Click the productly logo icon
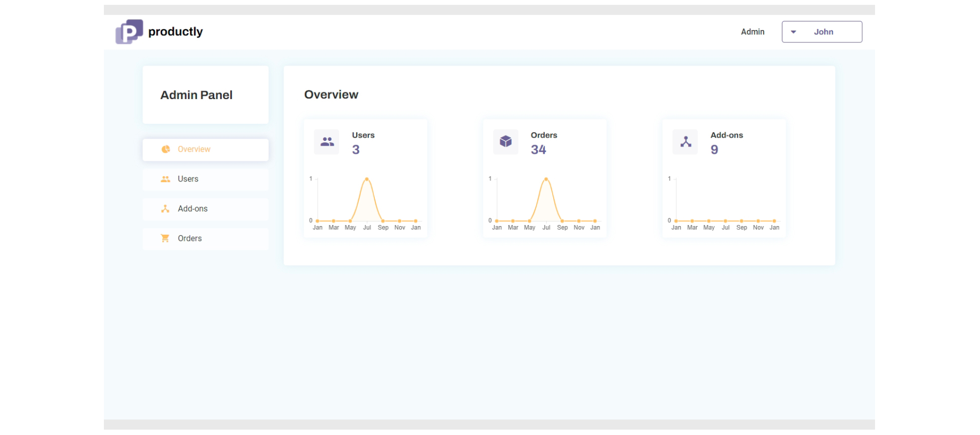 tap(129, 32)
